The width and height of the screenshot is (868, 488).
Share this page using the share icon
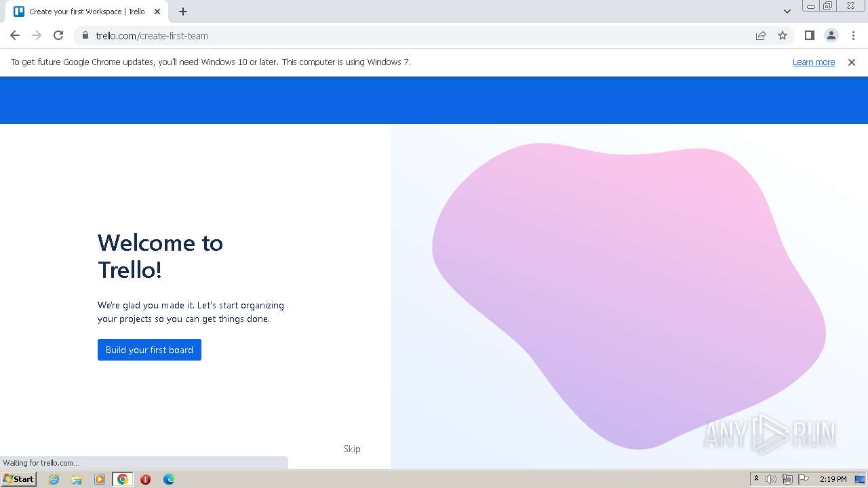(x=761, y=35)
